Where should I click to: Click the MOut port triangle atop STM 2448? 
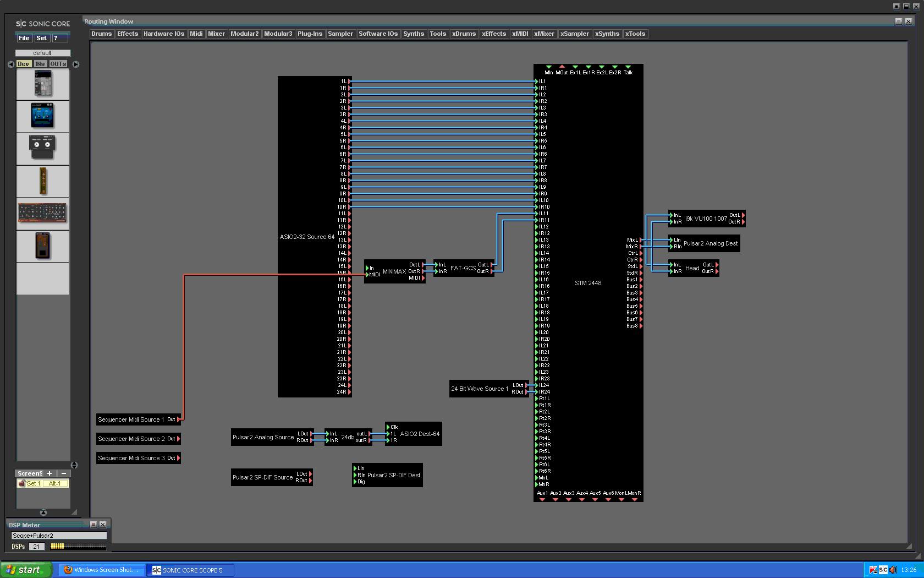562,67
